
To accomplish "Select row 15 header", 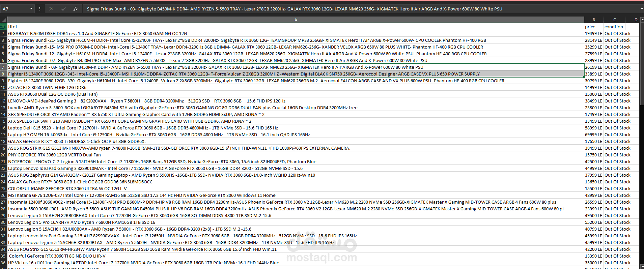I will [x=3, y=121].
